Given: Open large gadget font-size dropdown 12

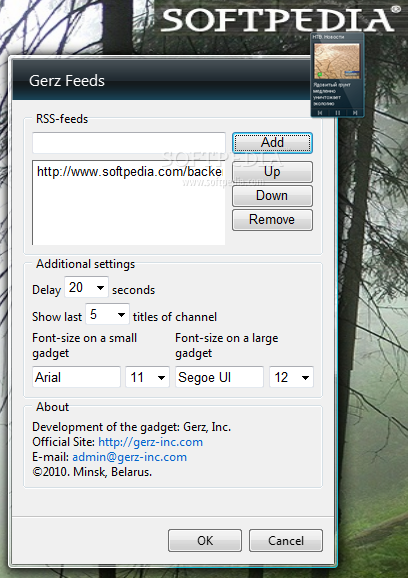Looking at the screenshot, I should (291, 377).
